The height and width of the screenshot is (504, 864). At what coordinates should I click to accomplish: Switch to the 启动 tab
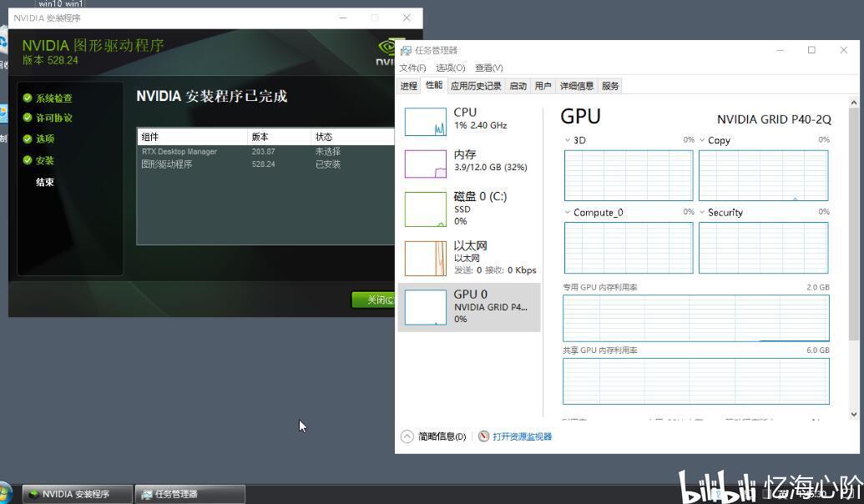pyautogui.click(x=518, y=86)
